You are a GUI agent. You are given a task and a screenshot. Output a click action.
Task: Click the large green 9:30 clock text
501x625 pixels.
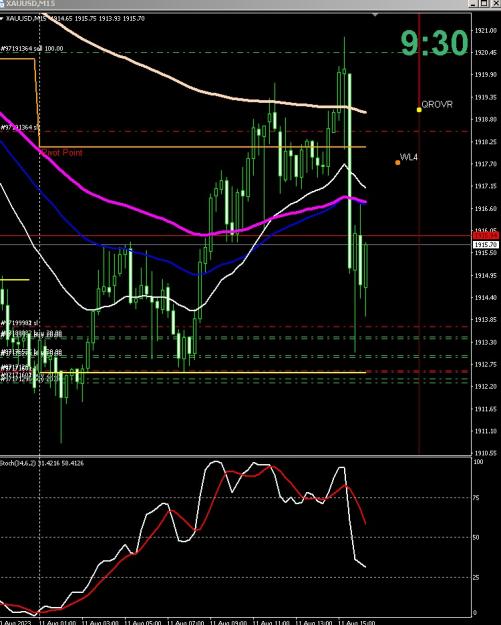click(434, 43)
